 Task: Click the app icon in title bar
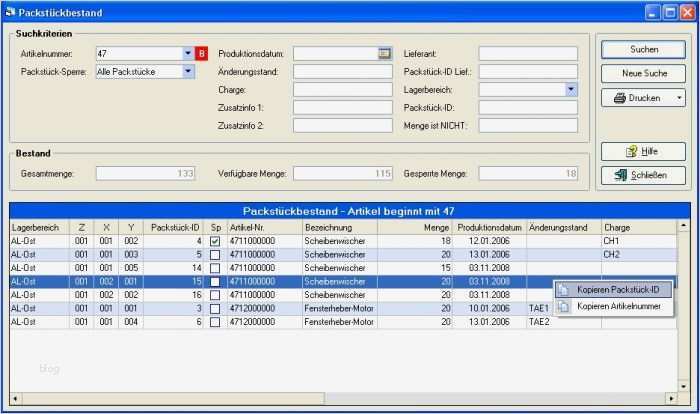pyautogui.click(x=10, y=12)
